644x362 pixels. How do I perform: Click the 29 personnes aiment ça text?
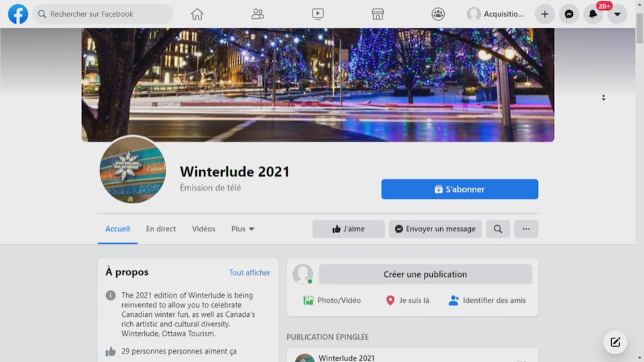coord(179,351)
